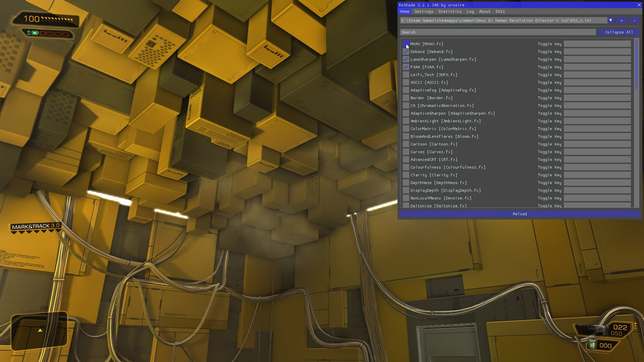Disable the FXAA effect checkbox
Viewport: 644px width, 362px height.
pos(406,67)
